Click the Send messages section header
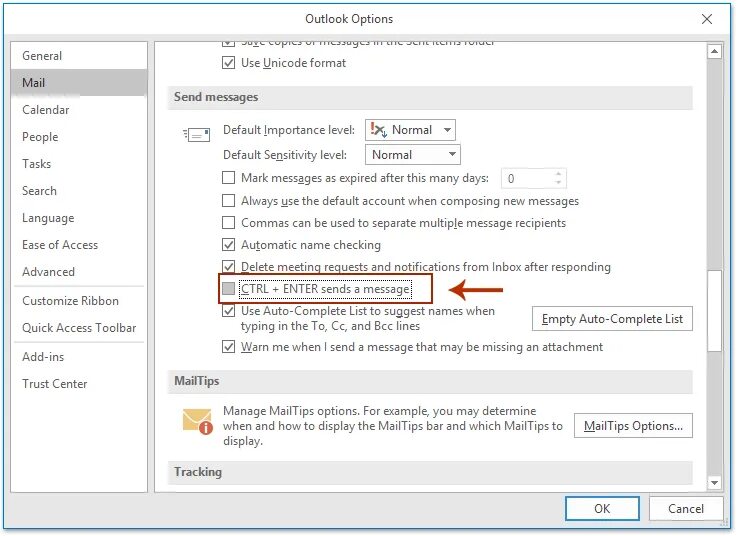This screenshot has height=536, width=738. pos(430,97)
